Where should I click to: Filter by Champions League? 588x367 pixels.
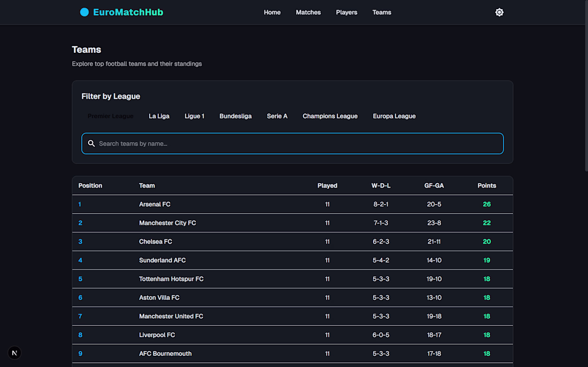coord(330,116)
